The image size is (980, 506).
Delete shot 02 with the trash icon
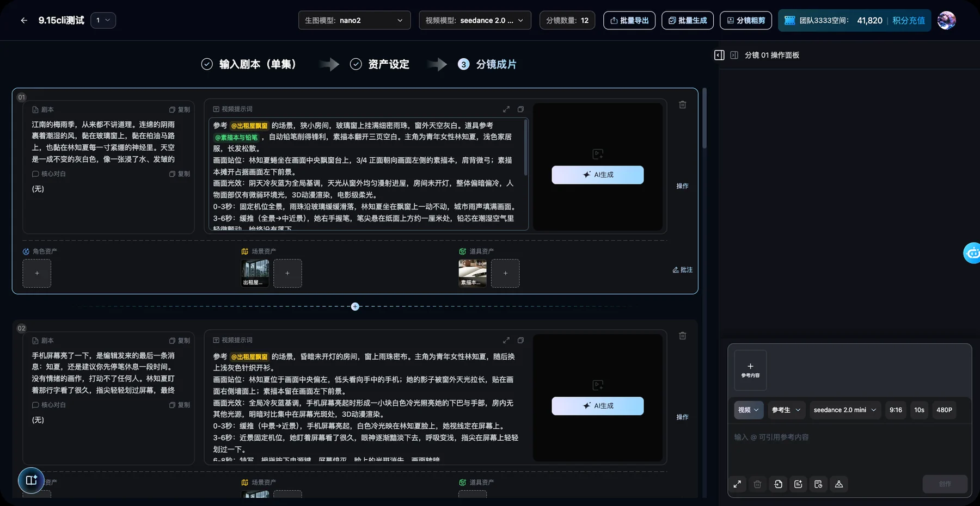pyautogui.click(x=683, y=336)
